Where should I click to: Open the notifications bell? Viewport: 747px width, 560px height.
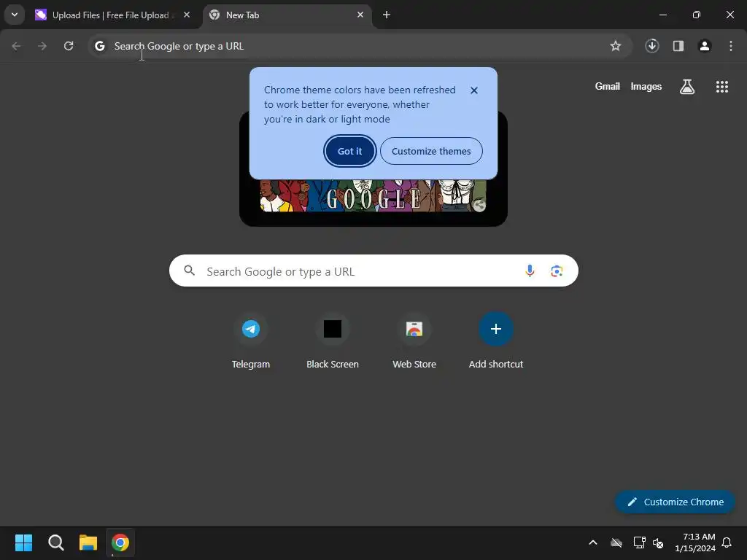(x=727, y=542)
